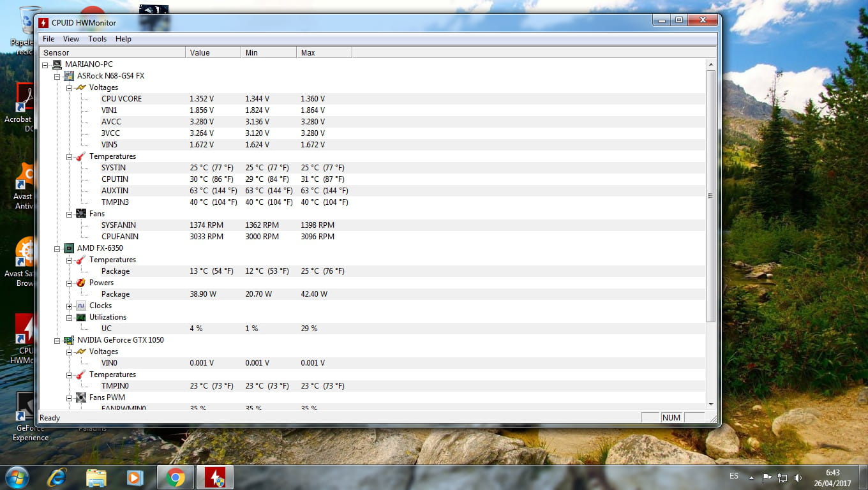Collapse the Fans group
Viewport: 868px width, 490px height.
[70, 214]
